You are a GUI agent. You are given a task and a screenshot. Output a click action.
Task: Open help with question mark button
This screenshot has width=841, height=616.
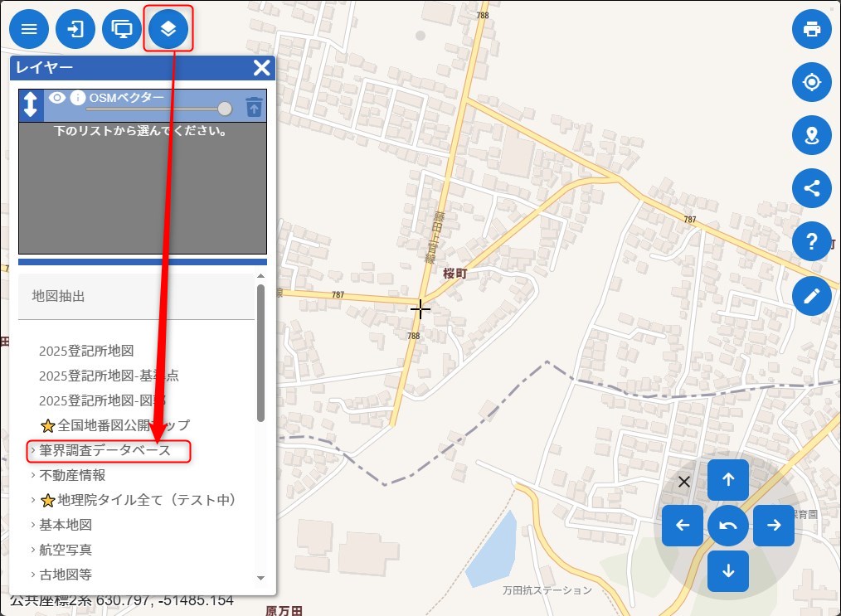click(811, 241)
